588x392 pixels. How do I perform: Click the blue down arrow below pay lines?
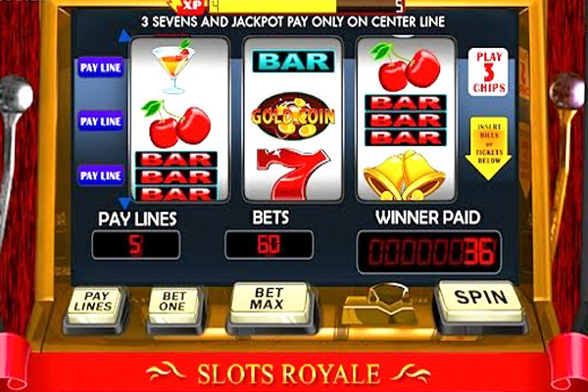tap(124, 203)
